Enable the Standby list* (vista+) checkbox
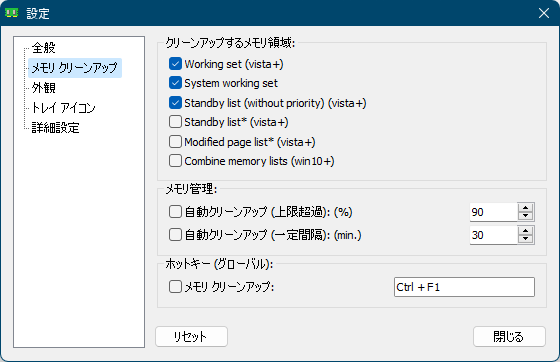Viewport: 560px width, 362px height. click(x=175, y=122)
